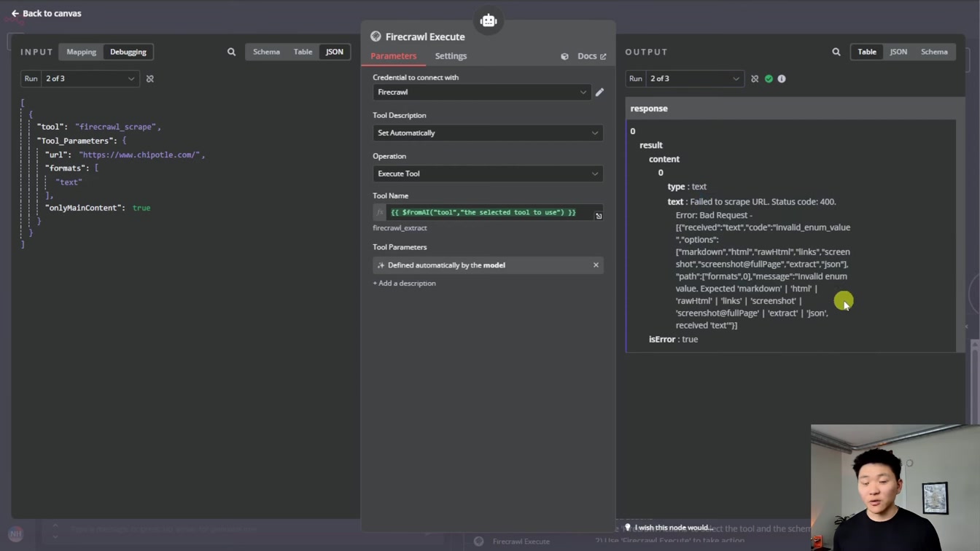Open the Firecrawl credential dropdown
980x551 pixels.
pos(481,92)
